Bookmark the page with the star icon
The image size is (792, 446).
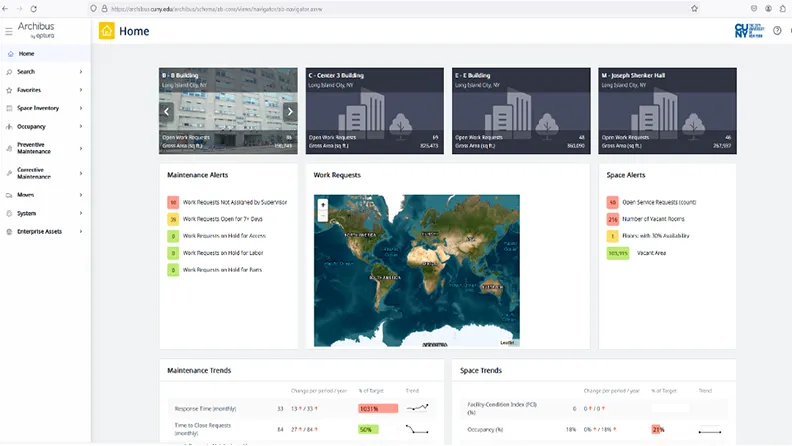pyautogui.click(x=695, y=9)
